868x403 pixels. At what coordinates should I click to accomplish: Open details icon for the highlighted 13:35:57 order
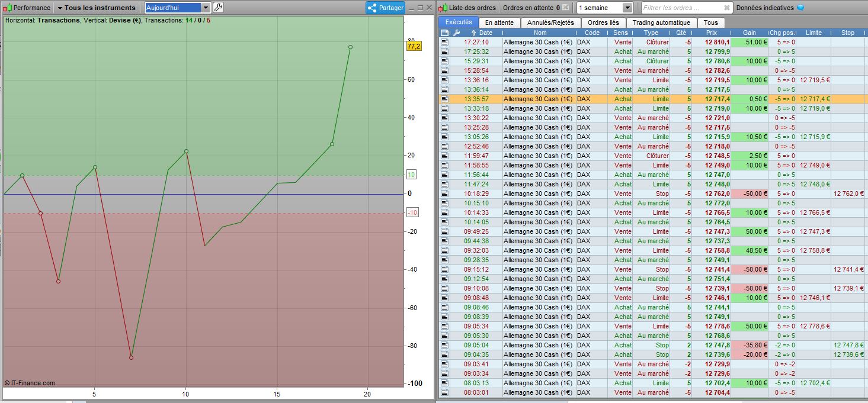tap(444, 99)
